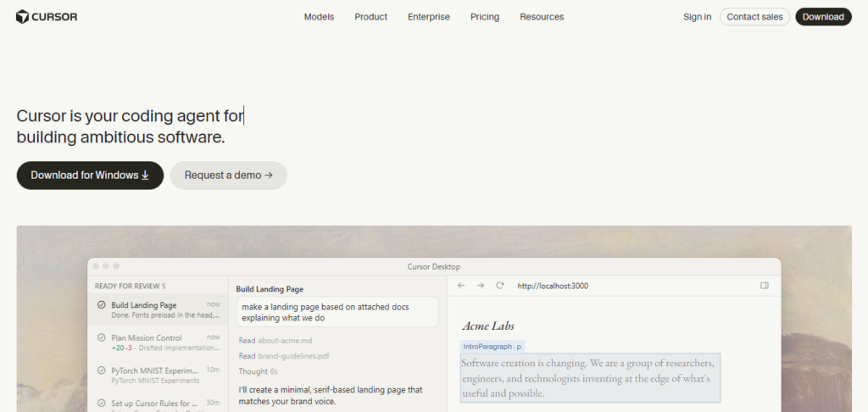Click the browser forward arrow in demo

point(481,286)
